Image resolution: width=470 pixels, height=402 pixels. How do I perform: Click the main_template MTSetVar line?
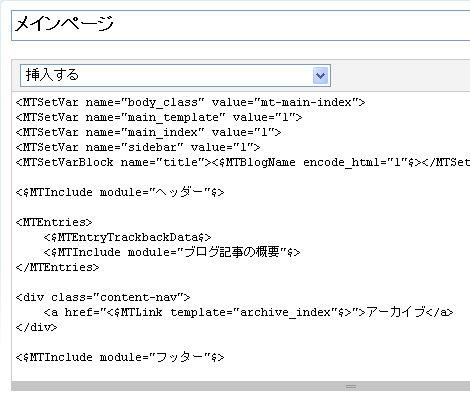159,117
